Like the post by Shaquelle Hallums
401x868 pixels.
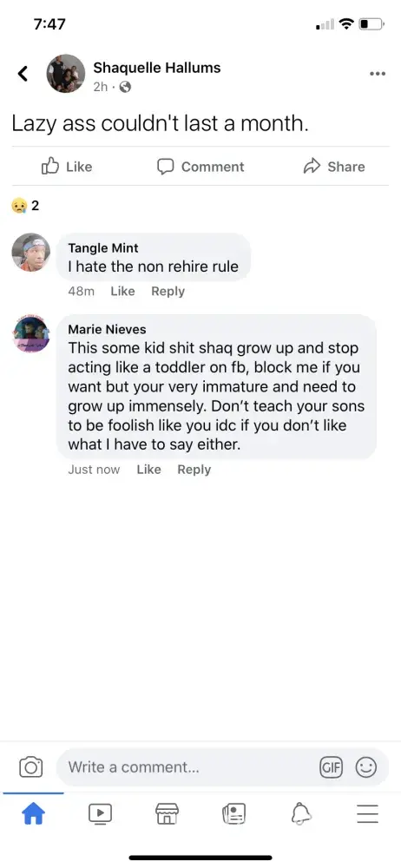click(67, 166)
